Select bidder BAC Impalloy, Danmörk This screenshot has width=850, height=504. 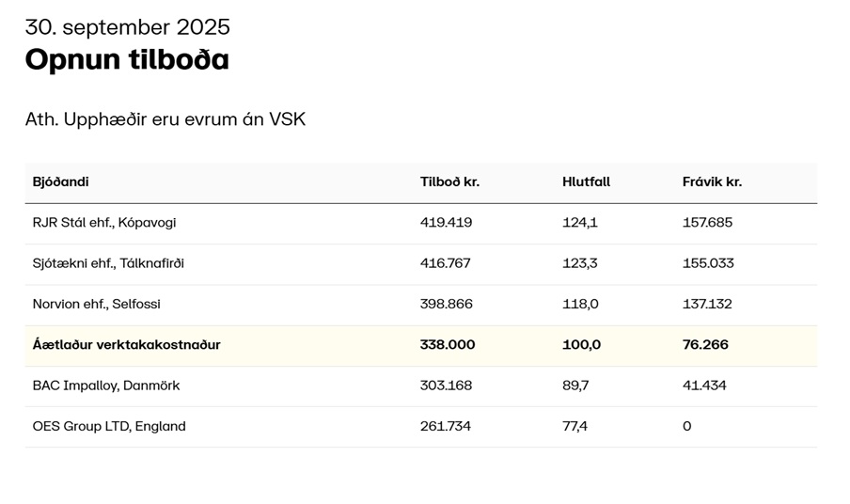(x=106, y=386)
